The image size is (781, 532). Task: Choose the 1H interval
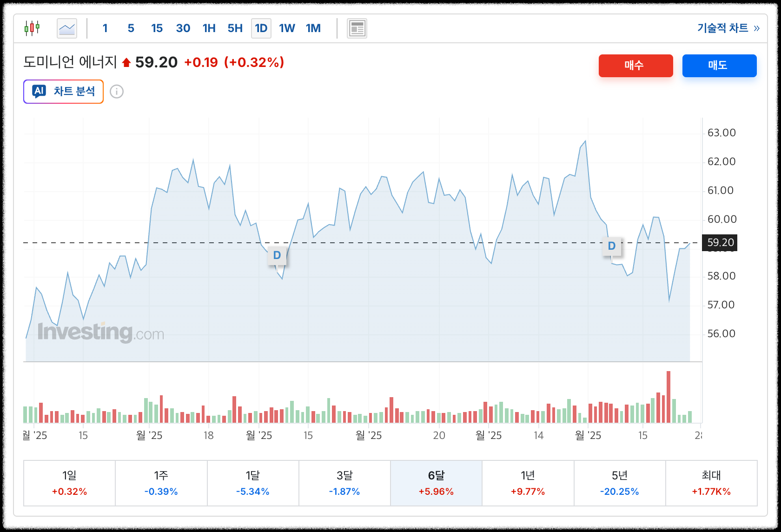pos(209,28)
